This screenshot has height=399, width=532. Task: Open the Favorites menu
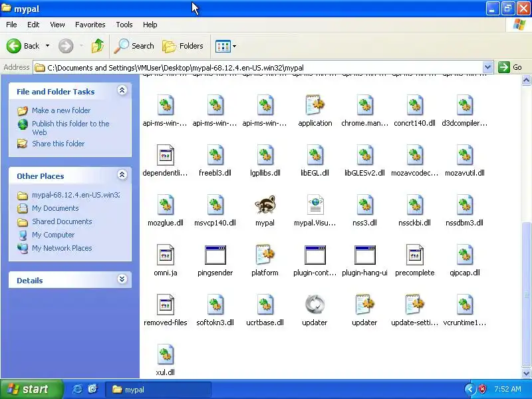coord(90,25)
